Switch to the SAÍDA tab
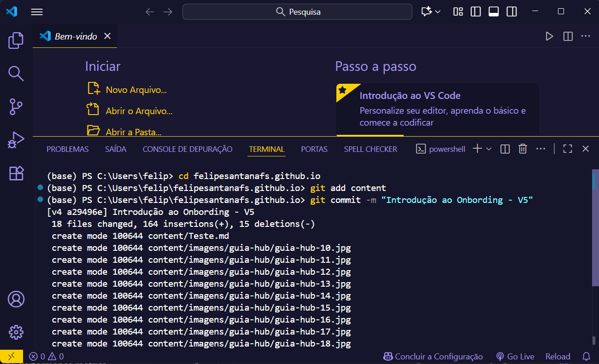 point(115,149)
